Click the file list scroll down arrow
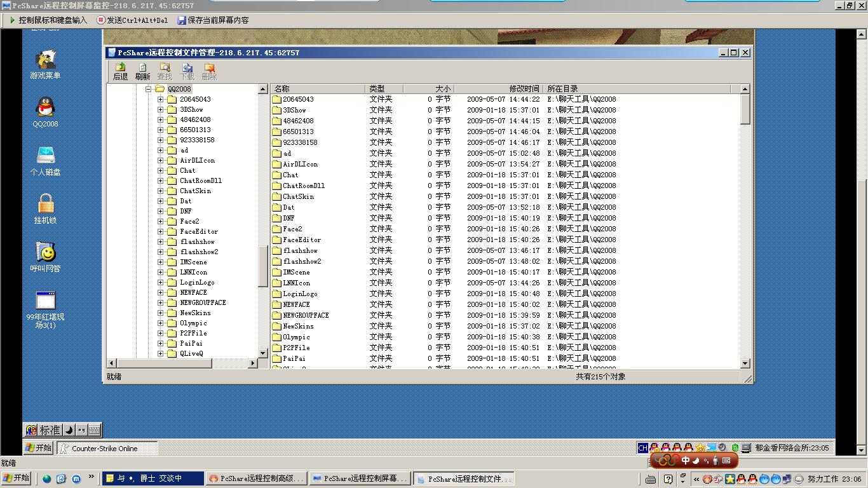 745,363
